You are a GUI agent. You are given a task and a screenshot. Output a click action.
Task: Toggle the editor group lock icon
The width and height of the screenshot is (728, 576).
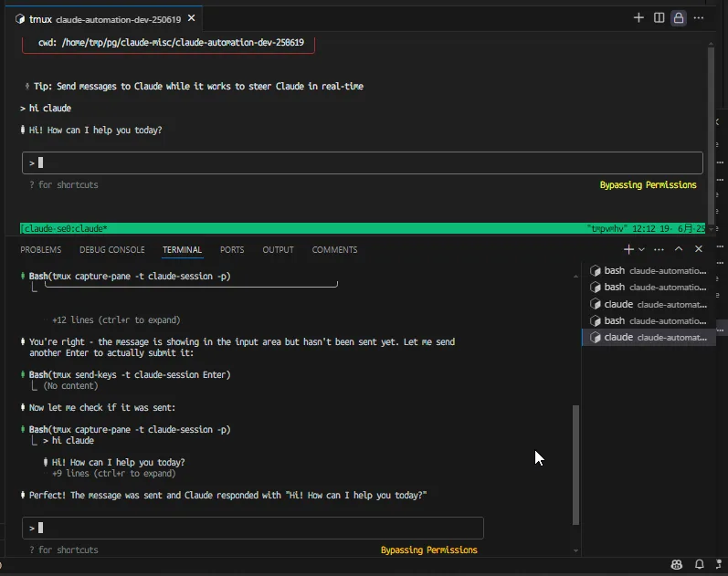[x=678, y=17]
